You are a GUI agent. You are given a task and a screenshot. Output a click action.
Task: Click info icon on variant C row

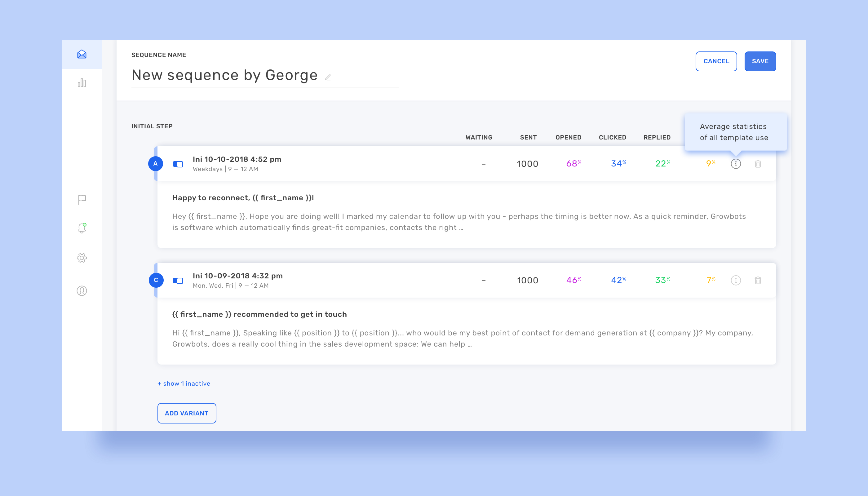point(736,280)
